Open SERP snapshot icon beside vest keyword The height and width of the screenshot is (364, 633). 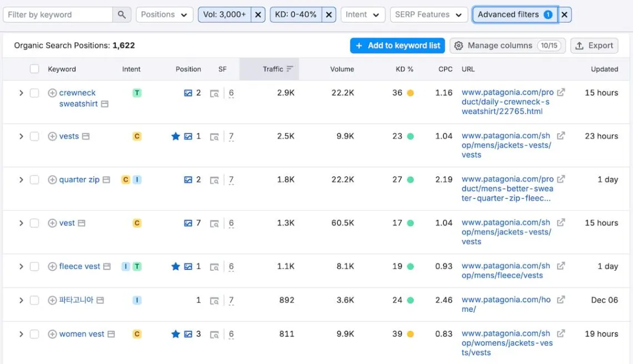(x=82, y=223)
